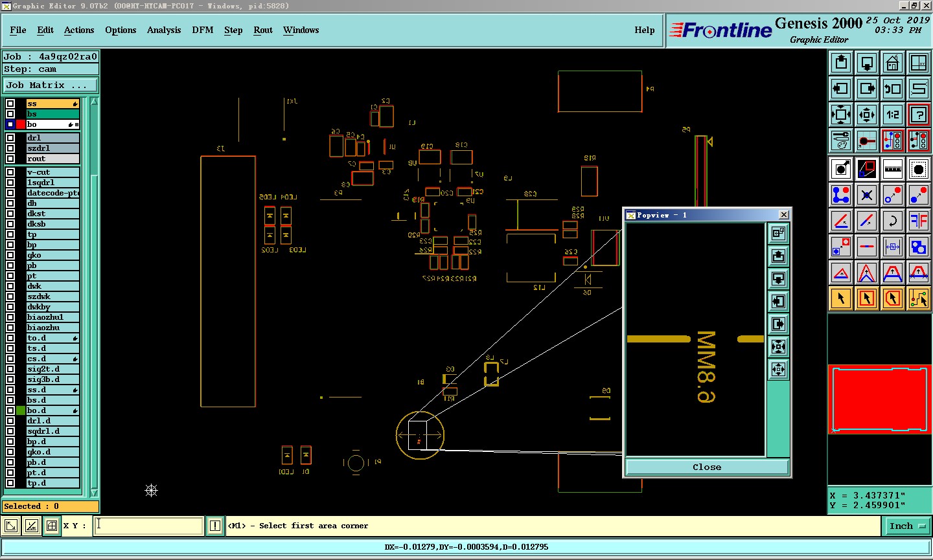Click the mirror flip F icon
The width and height of the screenshot is (933, 560).
click(919, 221)
